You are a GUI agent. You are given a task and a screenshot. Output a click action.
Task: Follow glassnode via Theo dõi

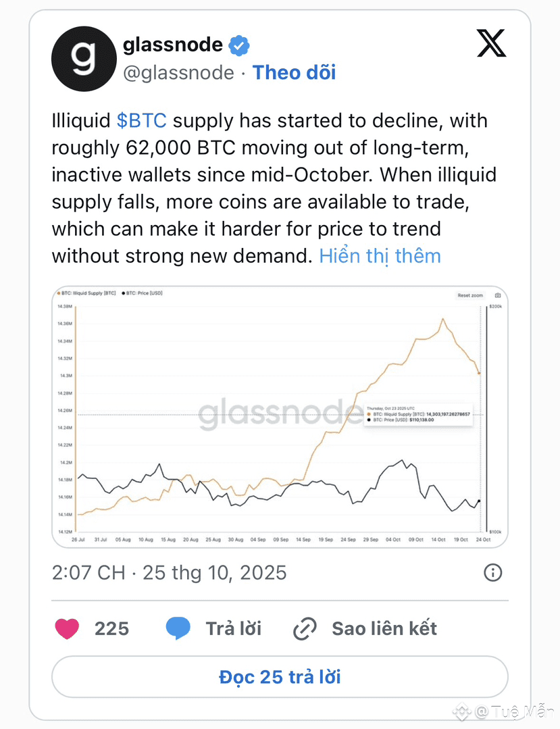294,72
